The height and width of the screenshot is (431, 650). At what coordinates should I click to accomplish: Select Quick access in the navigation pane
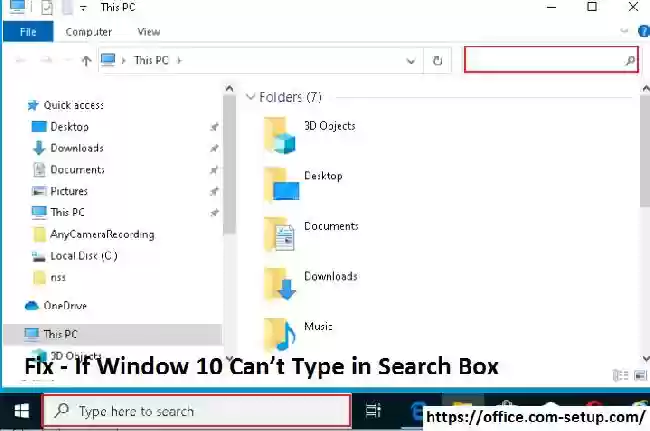73,105
